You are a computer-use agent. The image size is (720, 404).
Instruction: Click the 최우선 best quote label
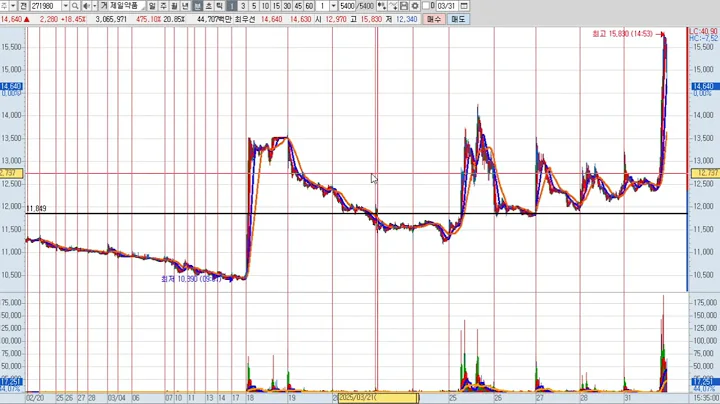[x=244, y=19]
